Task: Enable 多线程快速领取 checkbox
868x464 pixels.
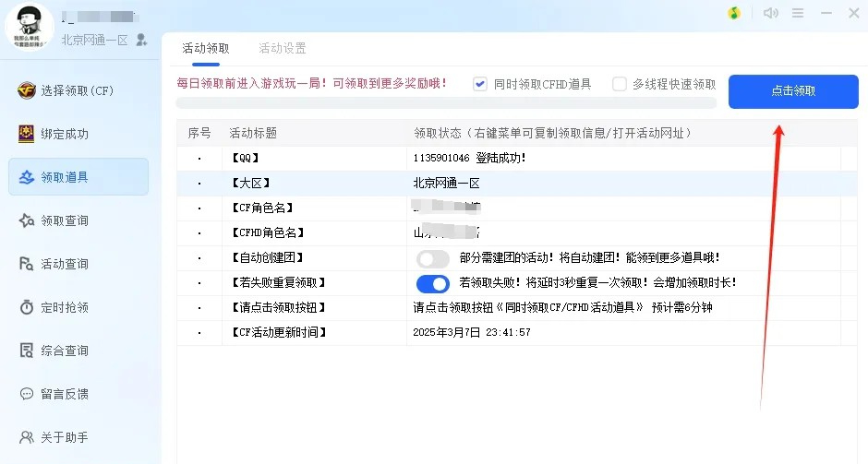Action: pyautogui.click(x=620, y=84)
